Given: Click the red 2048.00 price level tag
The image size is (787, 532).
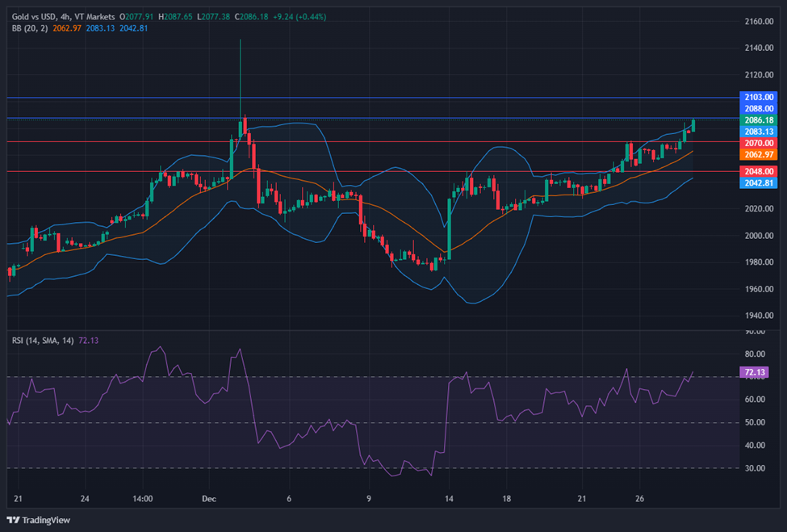Looking at the screenshot, I should tap(759, 171).
